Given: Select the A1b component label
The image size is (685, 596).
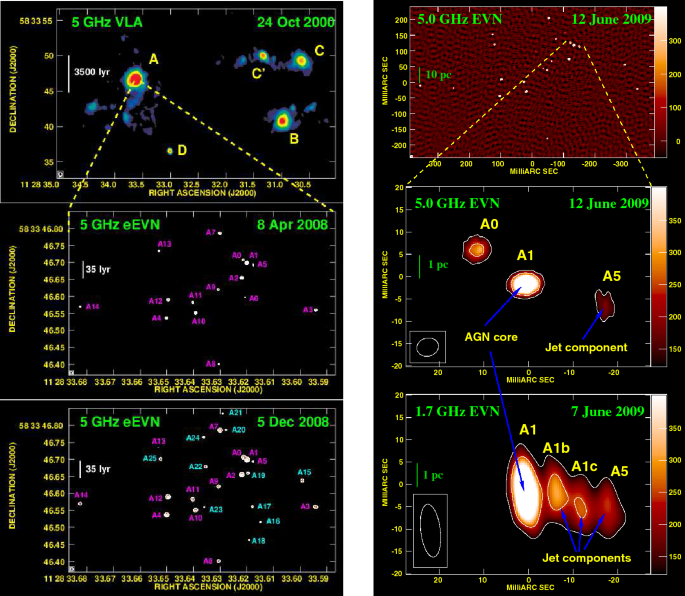Looking at the screenshot, I should [x=556, y=448].
